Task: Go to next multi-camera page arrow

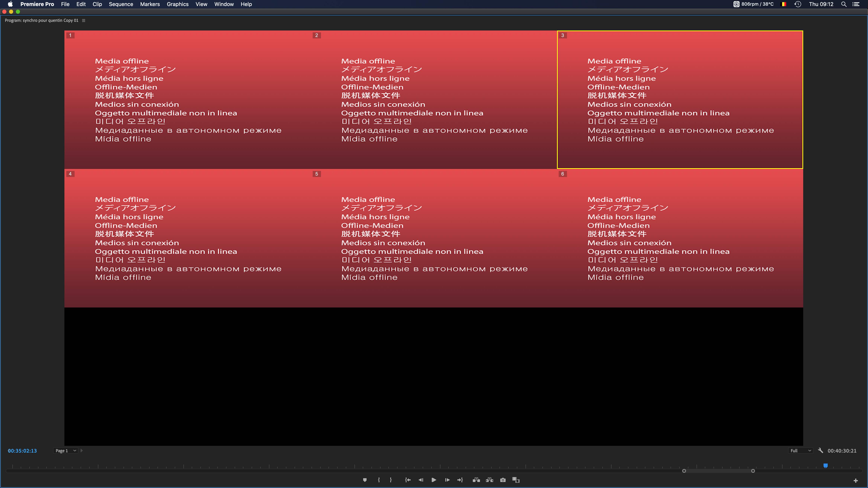Action: click(82, 451)
